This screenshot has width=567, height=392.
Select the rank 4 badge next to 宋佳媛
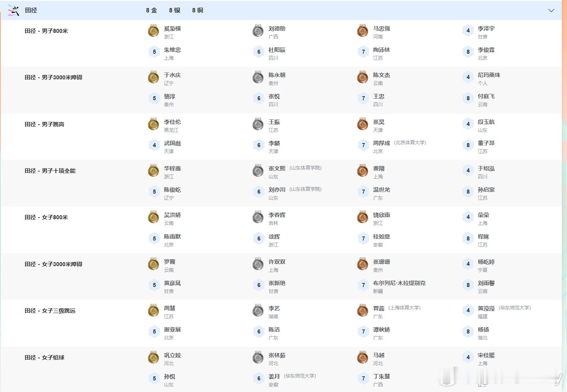click(x=468, y=357)
